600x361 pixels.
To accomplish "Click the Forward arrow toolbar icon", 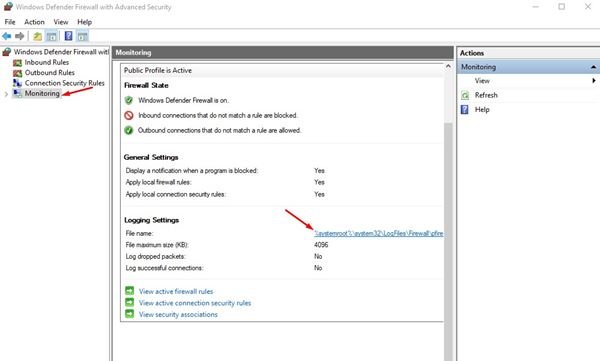I will tap(20, 36).
